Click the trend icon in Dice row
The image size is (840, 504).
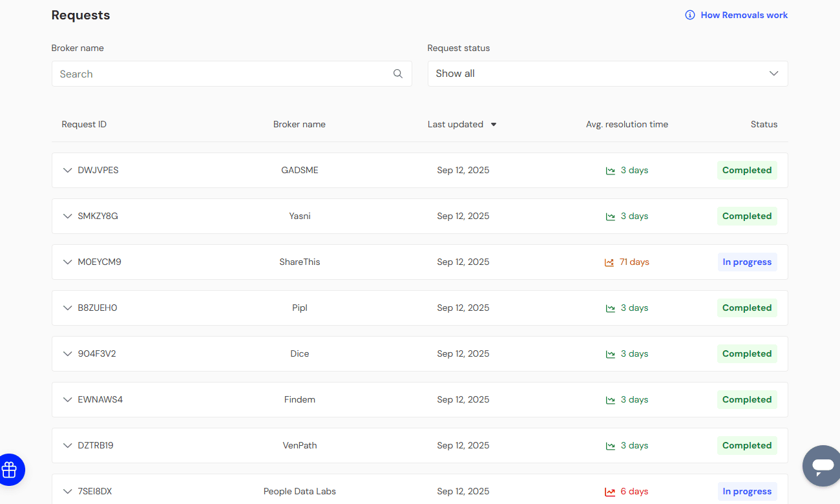click(610, 354)
